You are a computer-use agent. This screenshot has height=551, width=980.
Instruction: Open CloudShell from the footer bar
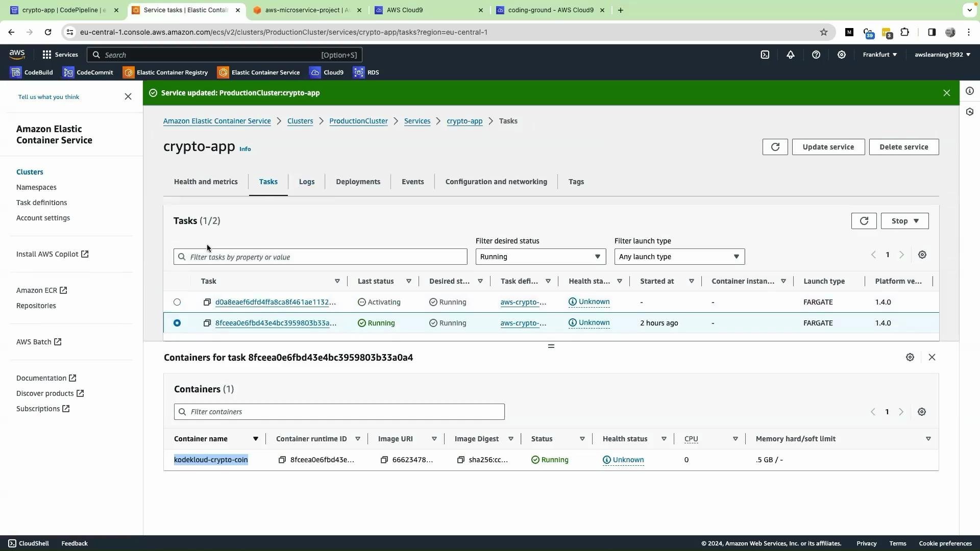point(29,543)
